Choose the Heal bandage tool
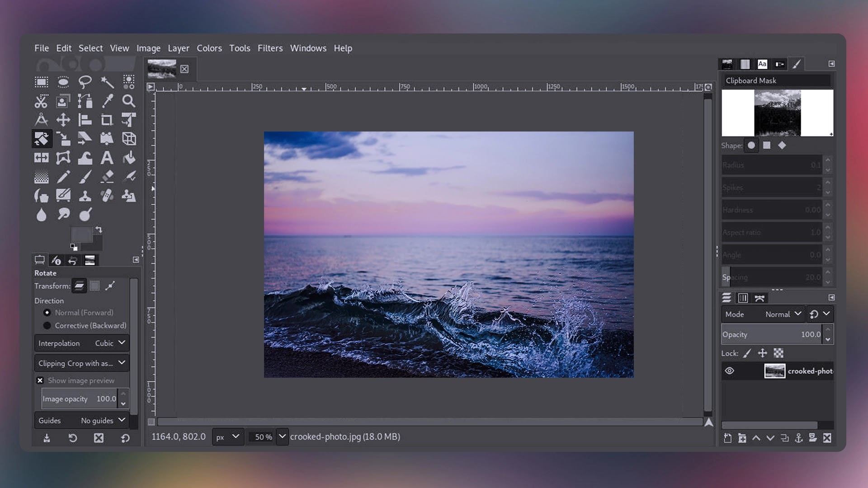This screenshot has height=488, width=868. (x=107, y=196)
